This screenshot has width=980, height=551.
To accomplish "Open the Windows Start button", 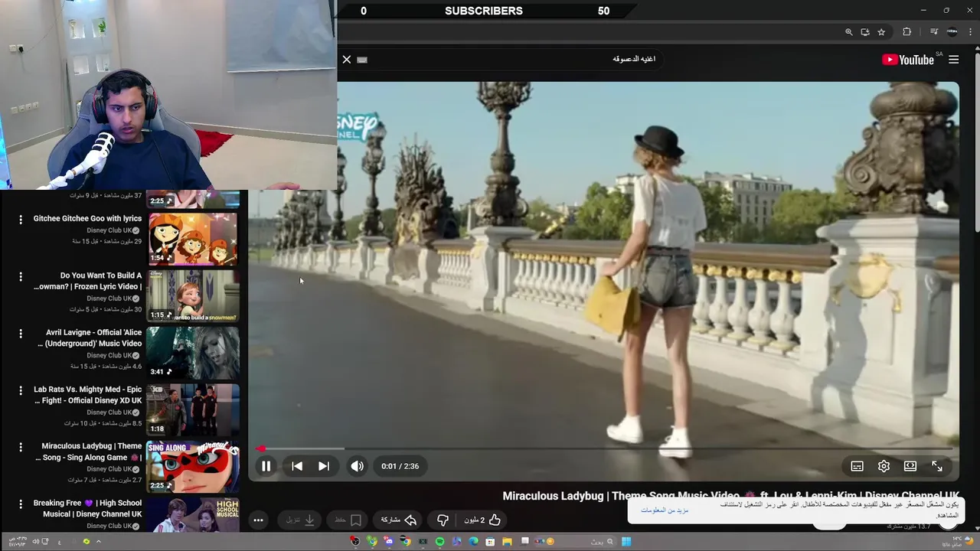I will [626, 542].
